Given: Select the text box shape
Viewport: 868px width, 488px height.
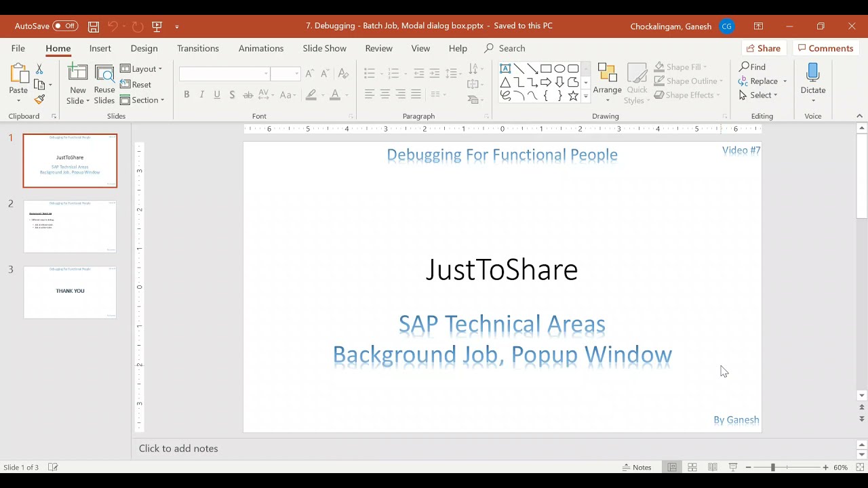Looking at the screenshot, I should click(505, 68).
